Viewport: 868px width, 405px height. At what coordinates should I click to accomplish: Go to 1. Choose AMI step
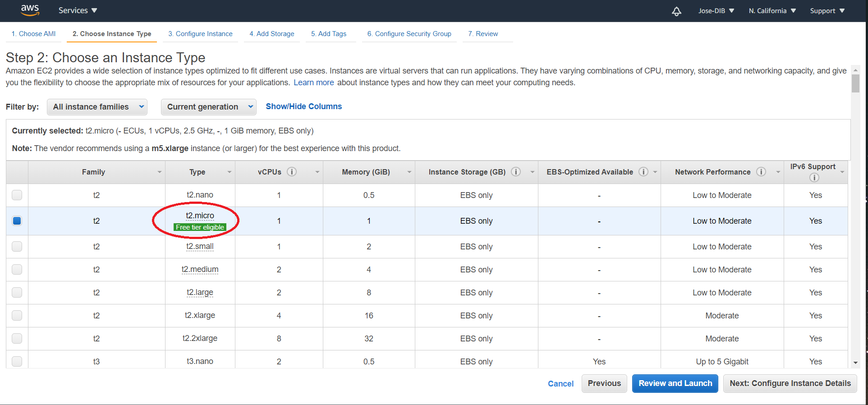34,34
